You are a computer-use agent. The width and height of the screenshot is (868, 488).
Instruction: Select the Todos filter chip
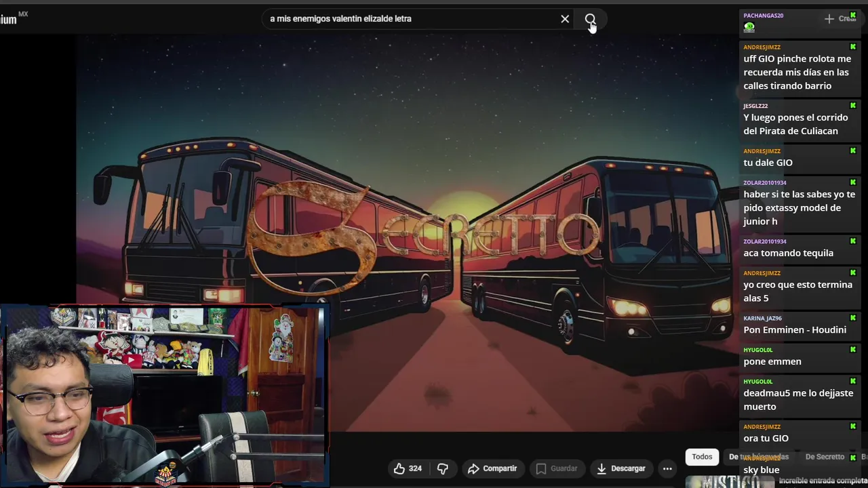point(702,457)
